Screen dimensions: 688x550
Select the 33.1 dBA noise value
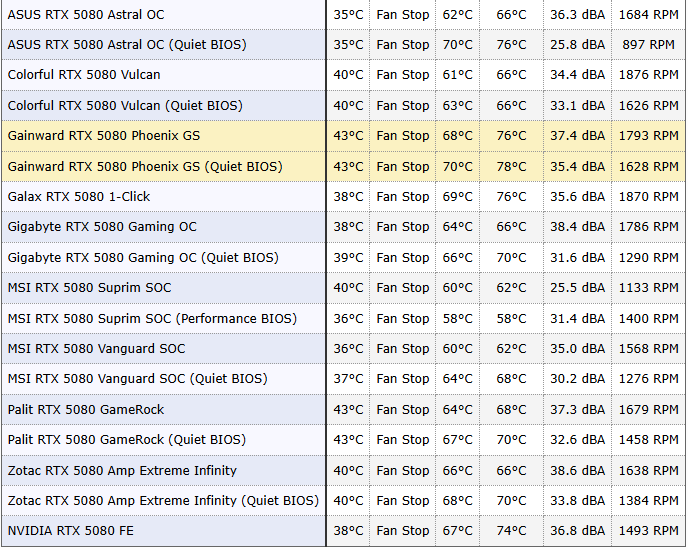click(577, 105)
